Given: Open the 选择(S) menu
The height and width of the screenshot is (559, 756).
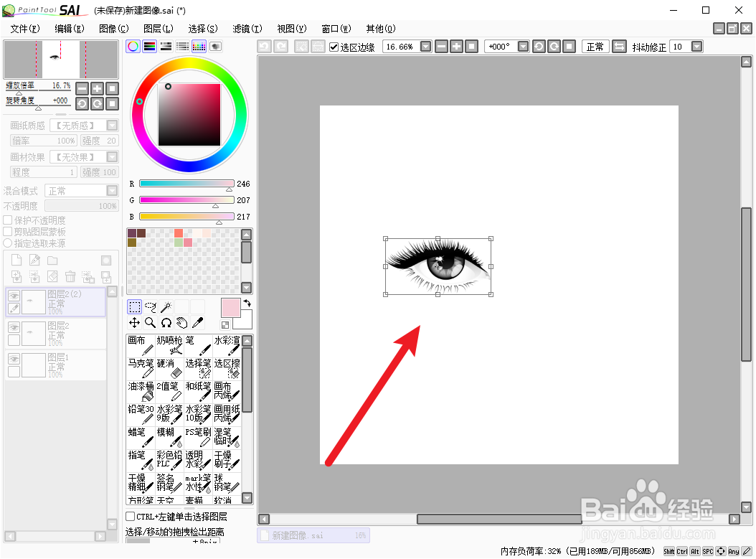Looking at the screenshot, I should click(x=202, y=29).
